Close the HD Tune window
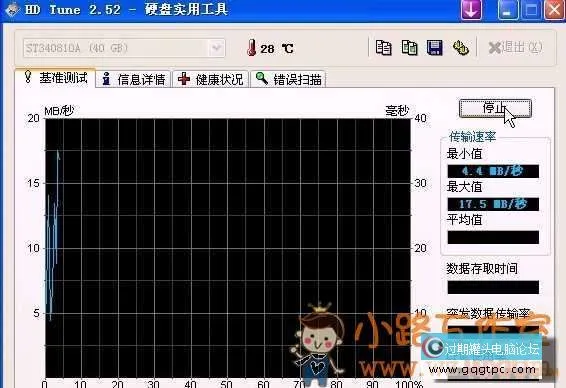 555,9
